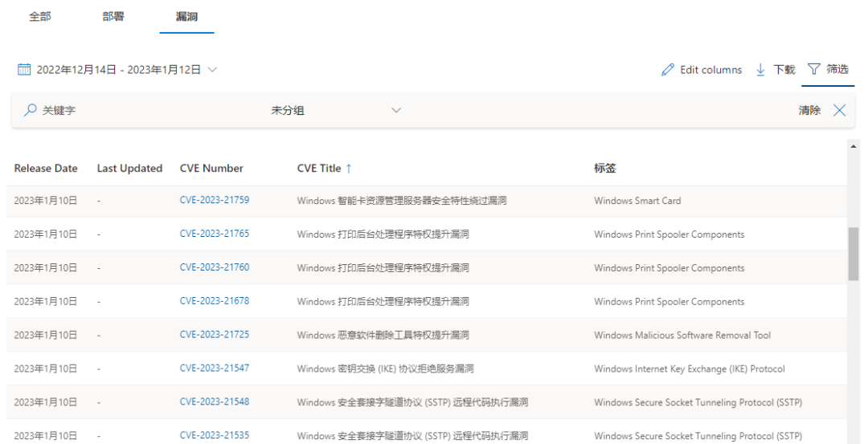Open link CVE-2023-21725
Viewport: 868px width, 444px height.
click(215, 335)
